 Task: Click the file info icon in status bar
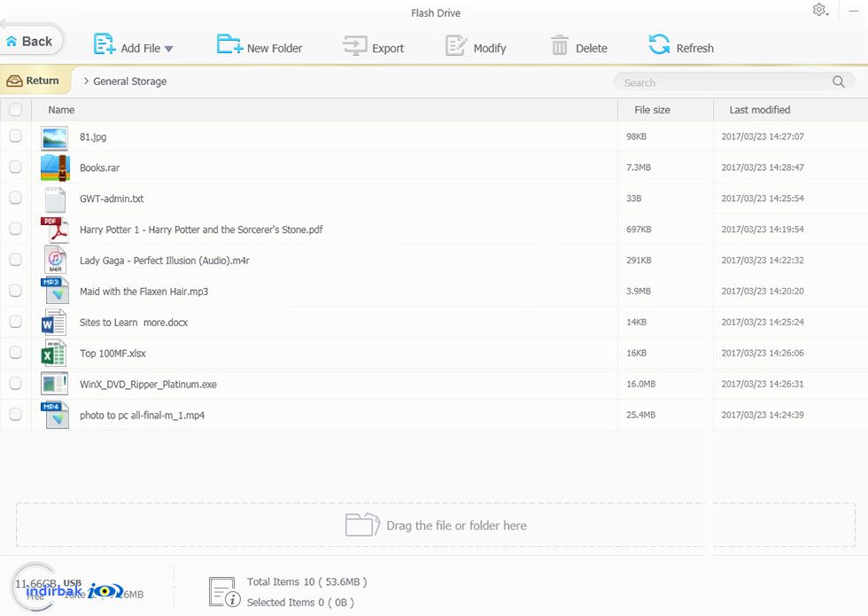pyautogui.click(x=224, y=592)
